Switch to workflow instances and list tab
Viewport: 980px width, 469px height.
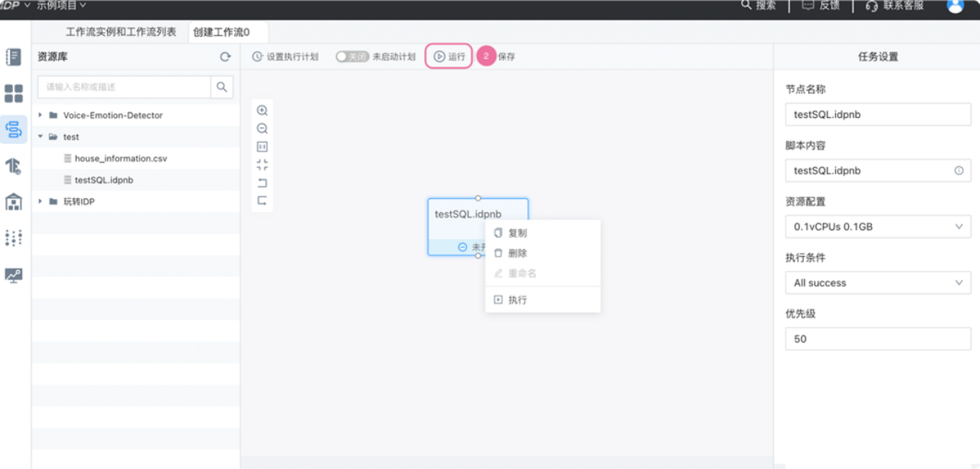pyautogui.click(x=121, y=32)
